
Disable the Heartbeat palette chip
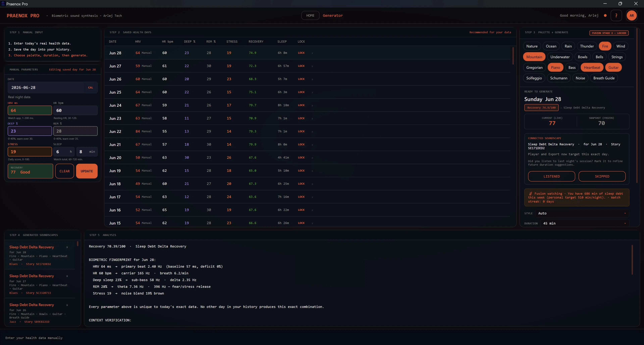pos(592,67)
